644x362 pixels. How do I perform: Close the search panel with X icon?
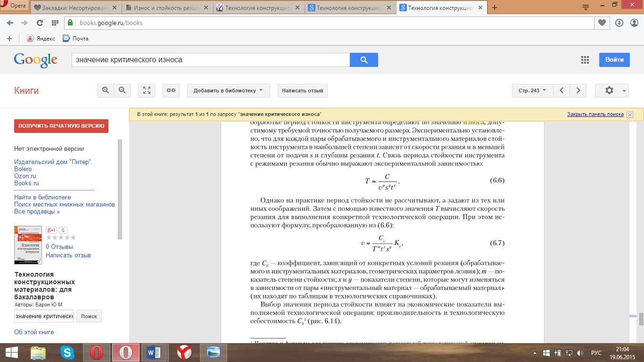630,115
